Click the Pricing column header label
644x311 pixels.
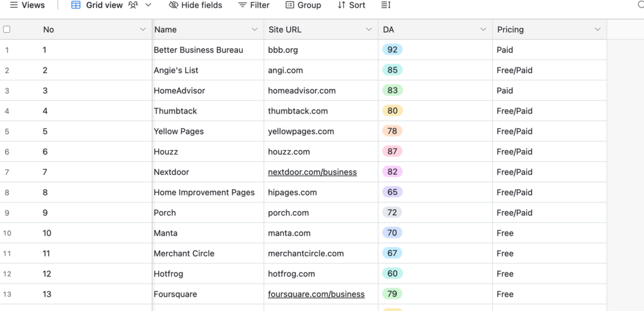click(x=511, y=29)
